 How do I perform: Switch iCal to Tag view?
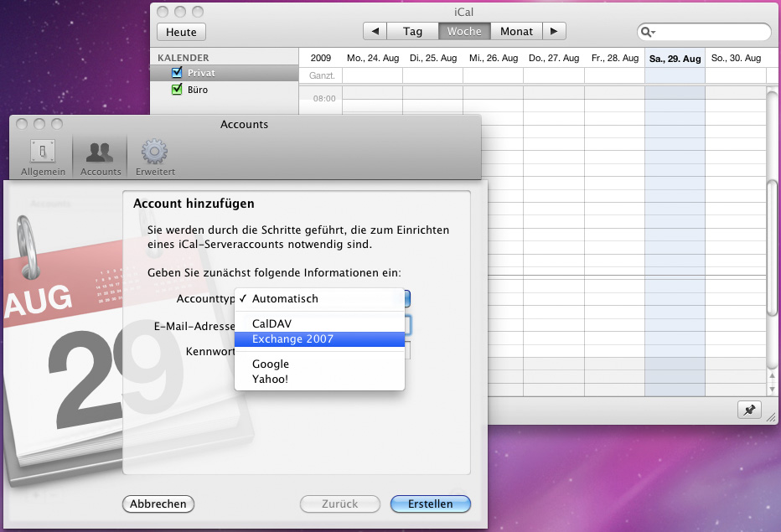click(x=412, y=31)
